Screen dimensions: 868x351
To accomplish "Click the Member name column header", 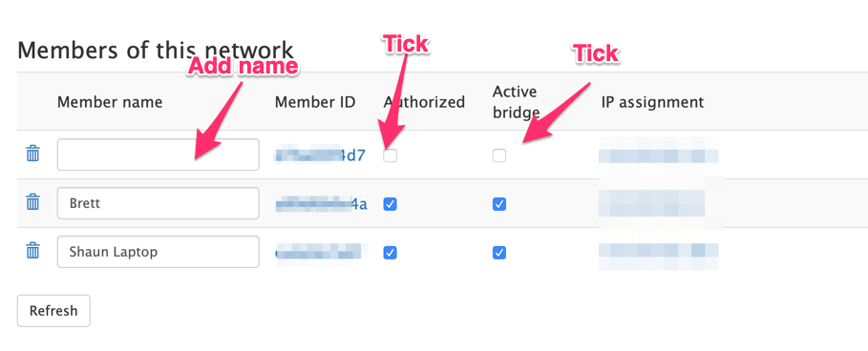I will (110, 102).
